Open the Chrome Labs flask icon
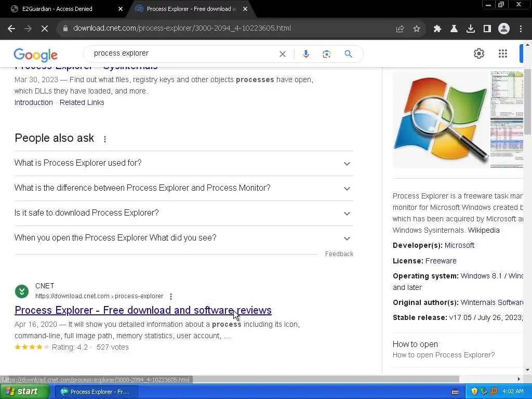This screenshot has width=532, height=399. [454, 29]
